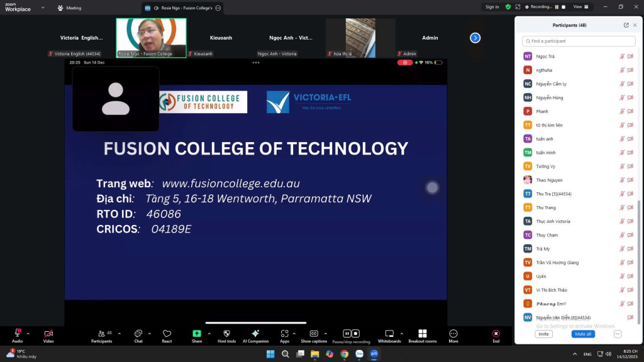This screenshot has height=362, width=644.
Task: Click the Find a participant search field
Action: (x=577, y=41)
